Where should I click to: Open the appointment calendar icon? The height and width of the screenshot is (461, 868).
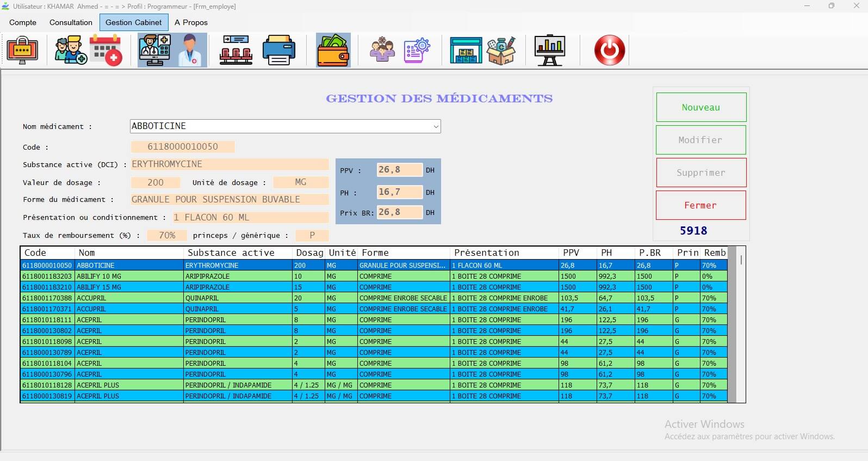[106, 50]
